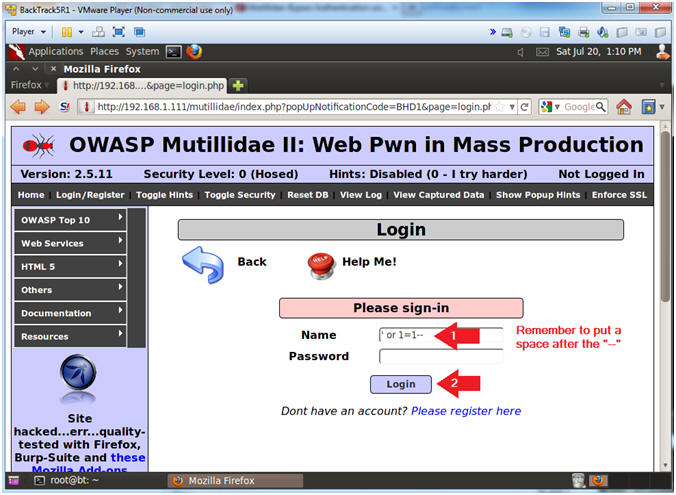Click the Login submit button

click(x=401, y=384)
